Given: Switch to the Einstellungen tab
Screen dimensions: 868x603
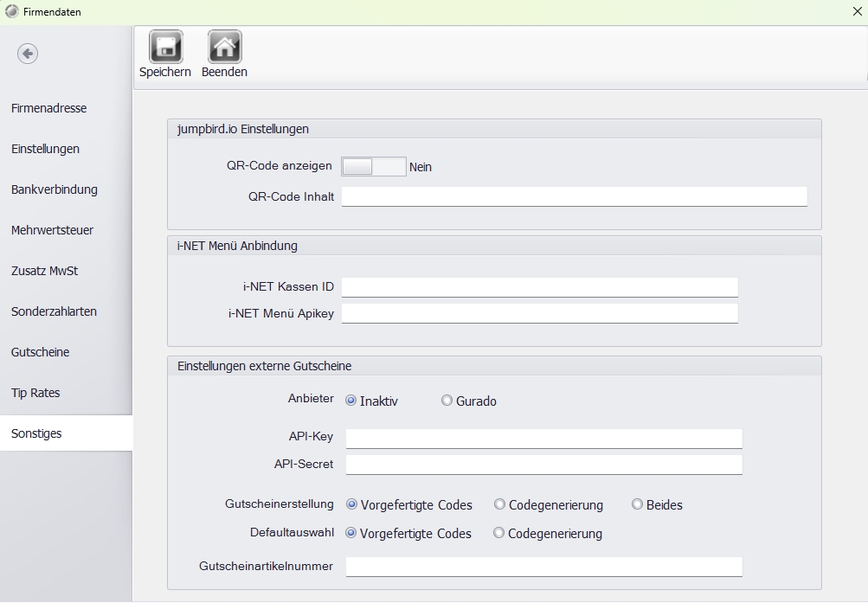Looking at the screenshot, I should (46, 149).
